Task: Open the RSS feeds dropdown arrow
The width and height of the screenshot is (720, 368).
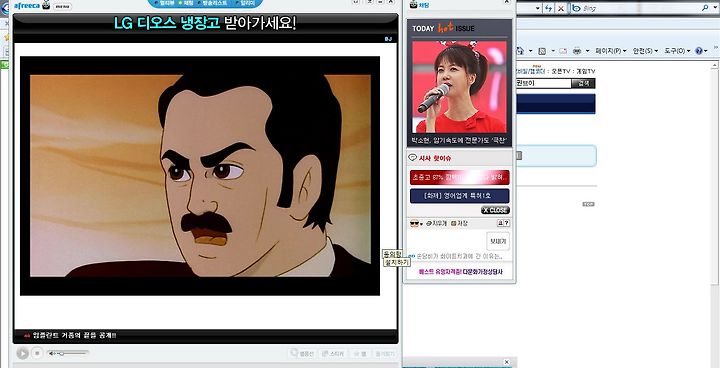Action: pyautogui.click(x=553, y=51)
